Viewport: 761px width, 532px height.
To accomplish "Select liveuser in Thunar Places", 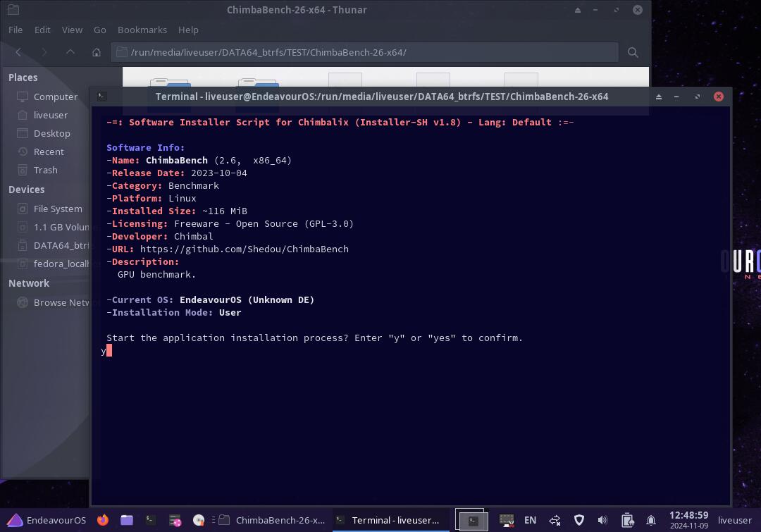I will (51, 115).
